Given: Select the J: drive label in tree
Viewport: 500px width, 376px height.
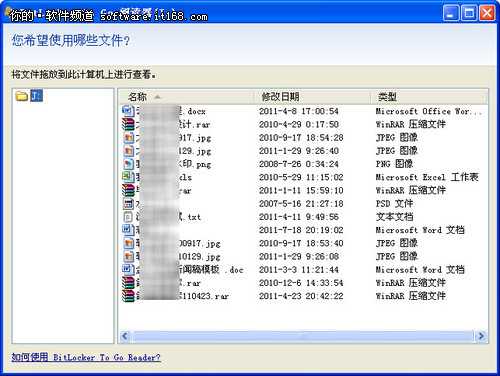Looking at the screenshot, I should (x=37, y=96).
